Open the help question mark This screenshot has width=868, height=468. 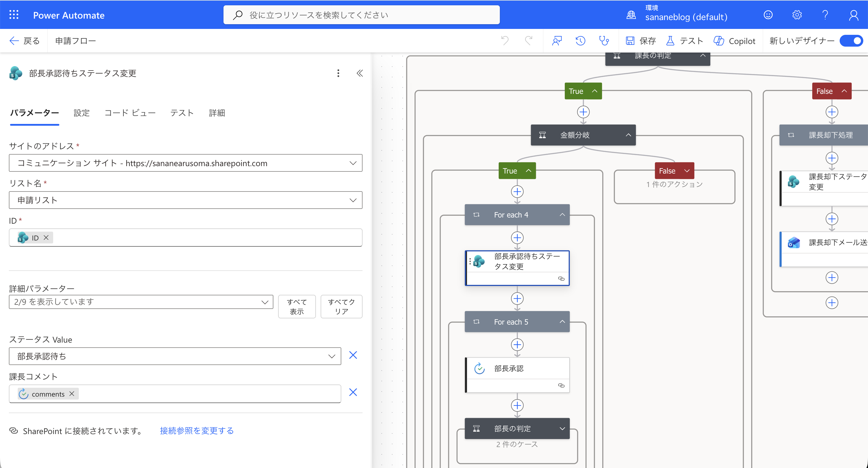[x=825, y=15]
